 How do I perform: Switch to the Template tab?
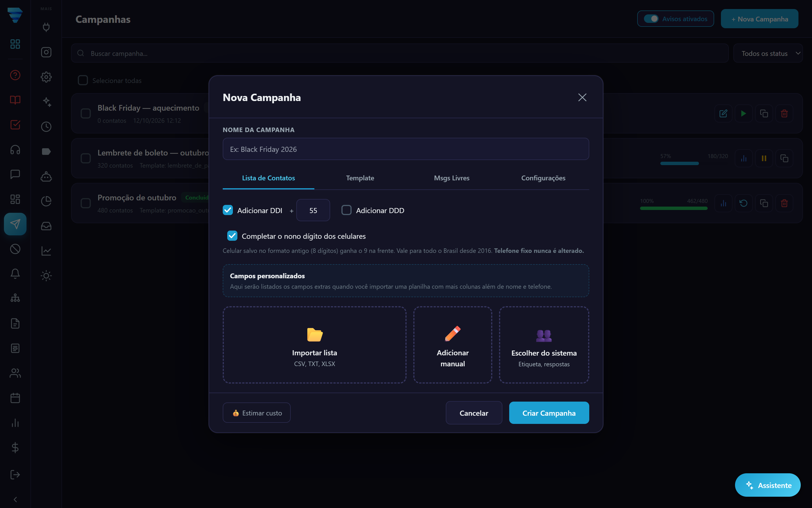[x=360, y=178]
